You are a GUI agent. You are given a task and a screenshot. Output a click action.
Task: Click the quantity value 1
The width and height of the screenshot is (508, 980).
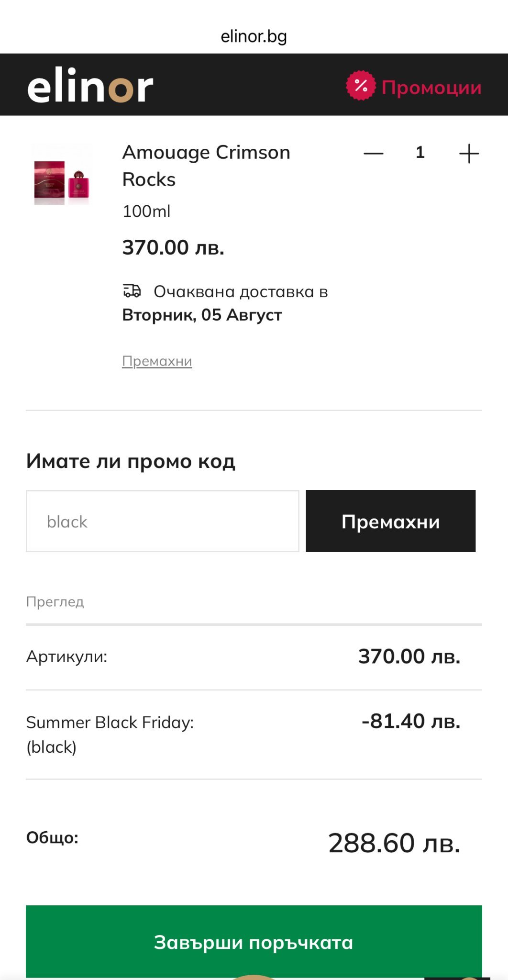420,153
